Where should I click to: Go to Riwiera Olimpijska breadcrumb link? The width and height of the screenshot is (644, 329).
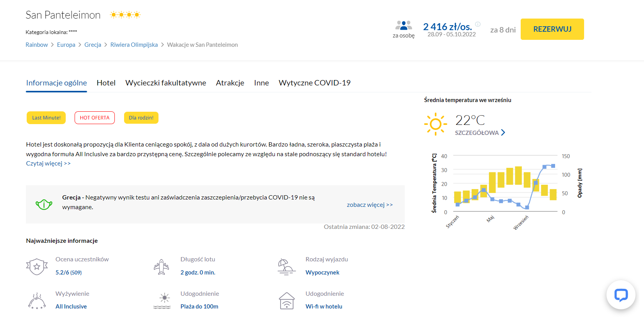(134, 45)
